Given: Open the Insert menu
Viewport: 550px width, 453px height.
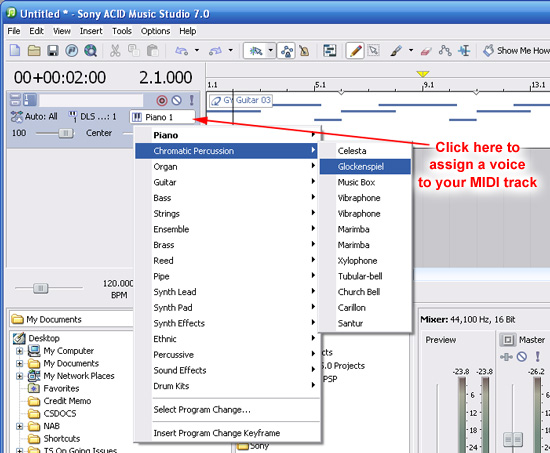Looking at the screenshot, I should (91, 31).
